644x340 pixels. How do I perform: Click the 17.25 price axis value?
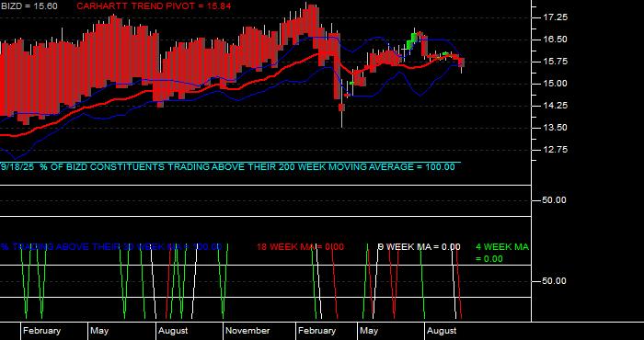(556, 17)
